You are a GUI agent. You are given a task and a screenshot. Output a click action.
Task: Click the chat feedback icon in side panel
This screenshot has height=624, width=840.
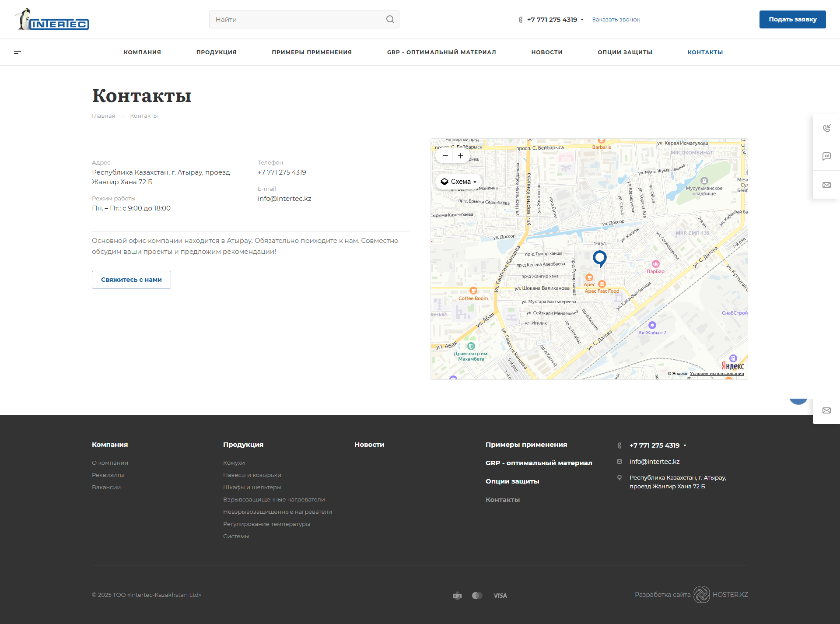[826, 156]
